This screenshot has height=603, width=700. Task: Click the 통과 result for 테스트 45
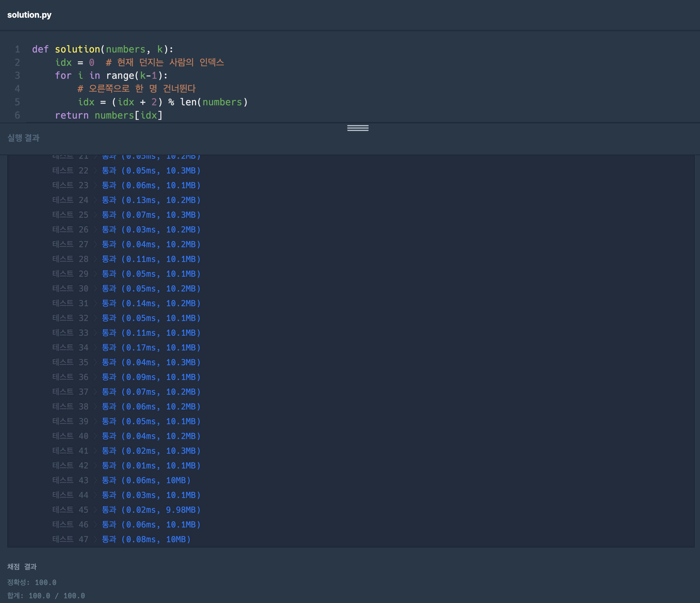109,510
